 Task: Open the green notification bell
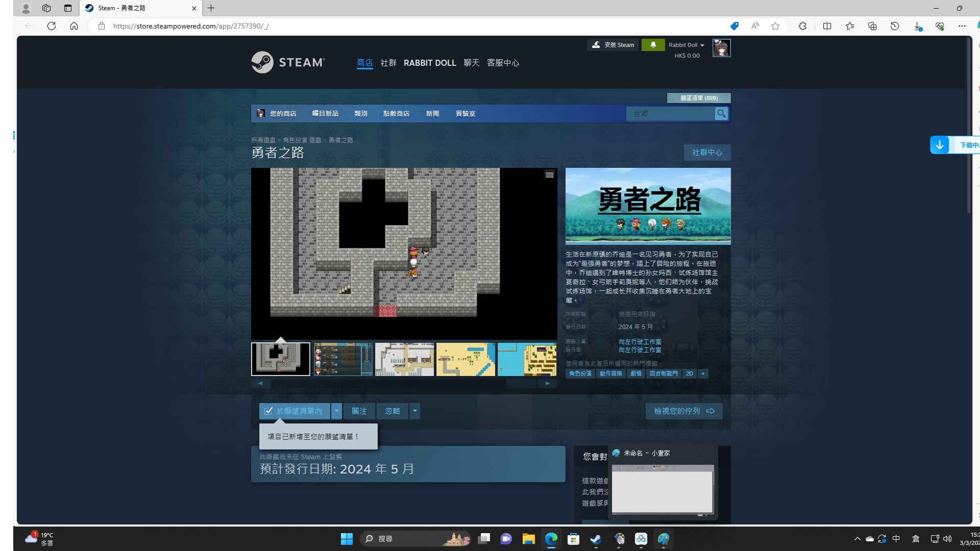653,45
